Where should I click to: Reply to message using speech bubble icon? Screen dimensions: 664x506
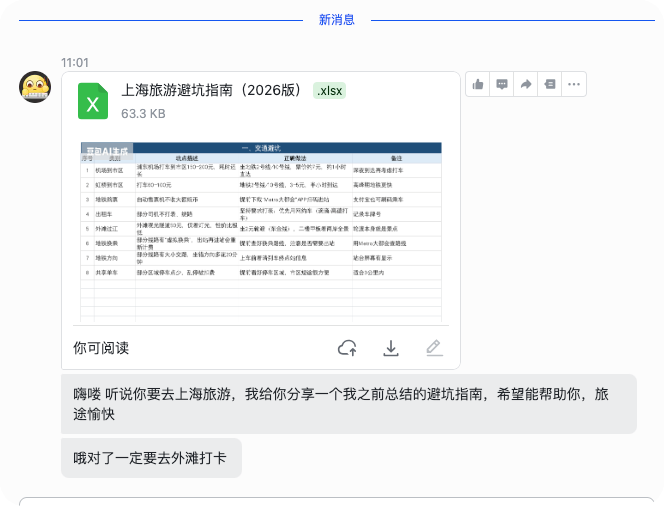(502, 84)
